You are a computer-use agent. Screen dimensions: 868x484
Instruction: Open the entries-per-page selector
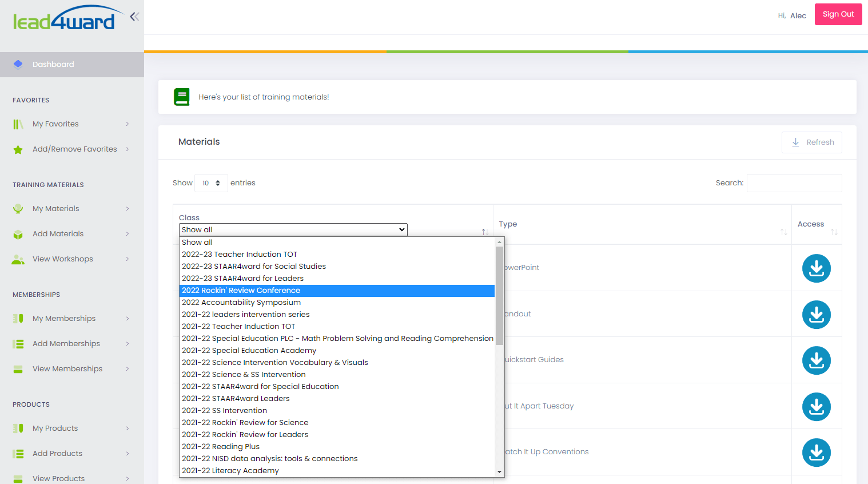[211, 183]
